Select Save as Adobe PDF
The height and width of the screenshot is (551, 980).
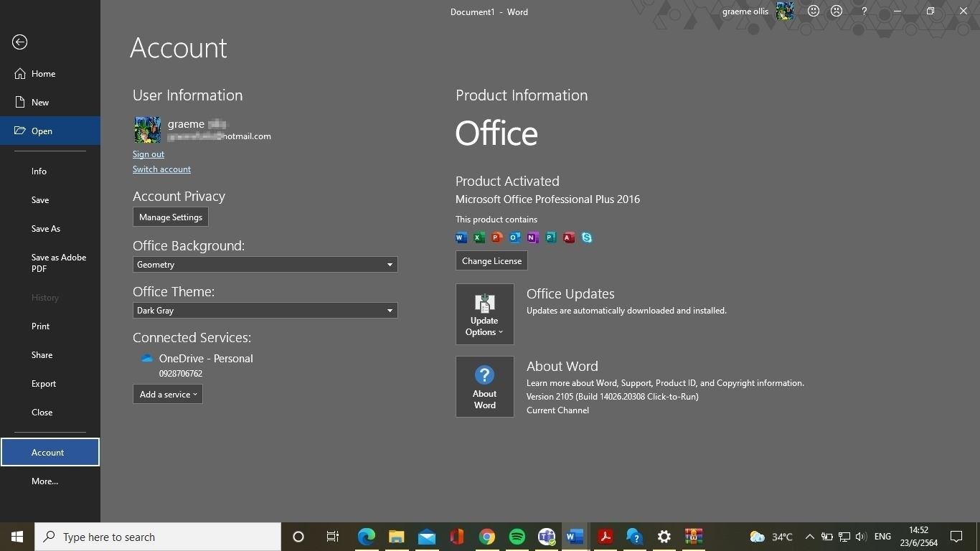click(x=50, y=263)
